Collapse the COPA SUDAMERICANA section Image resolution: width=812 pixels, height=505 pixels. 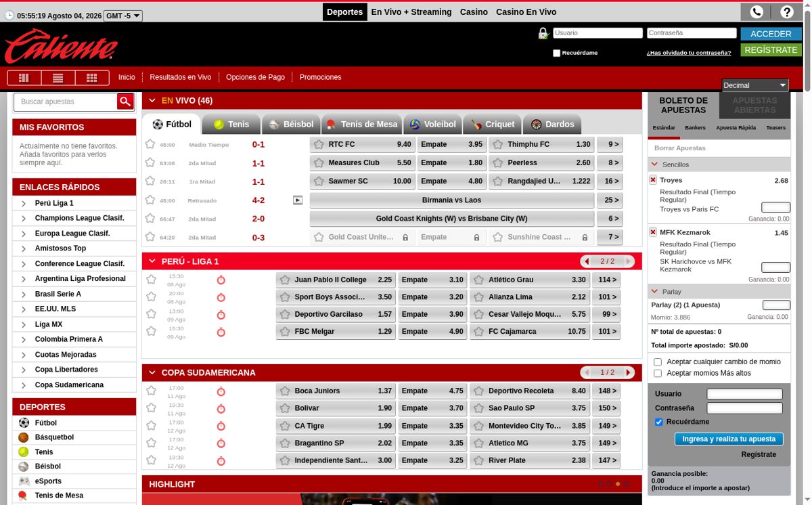(152, 372)
